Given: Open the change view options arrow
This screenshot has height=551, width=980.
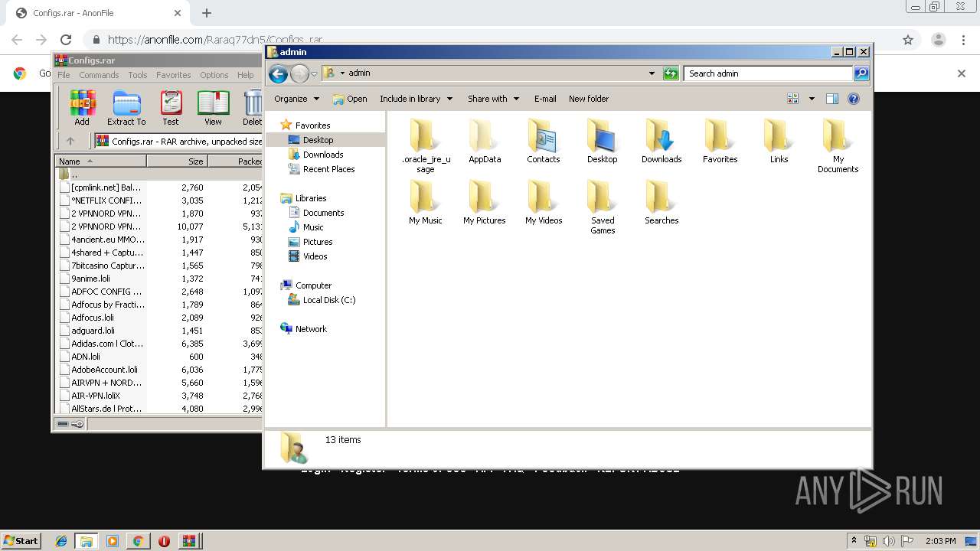Looking at the screenshot, I should click(x=812, y=99).
